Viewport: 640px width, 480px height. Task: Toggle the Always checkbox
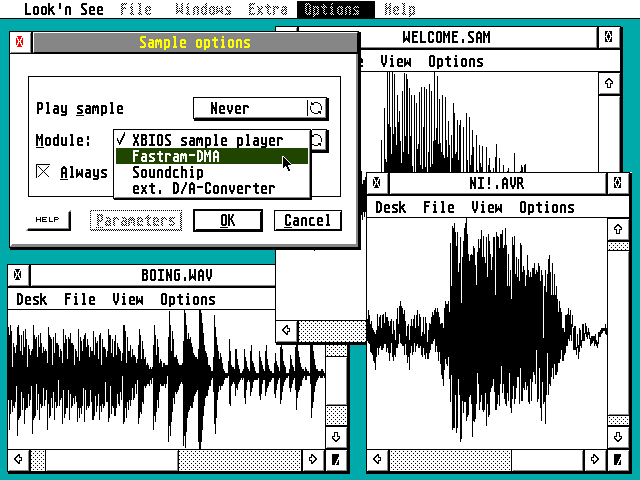pyautogui.click(x=44, y=172)
